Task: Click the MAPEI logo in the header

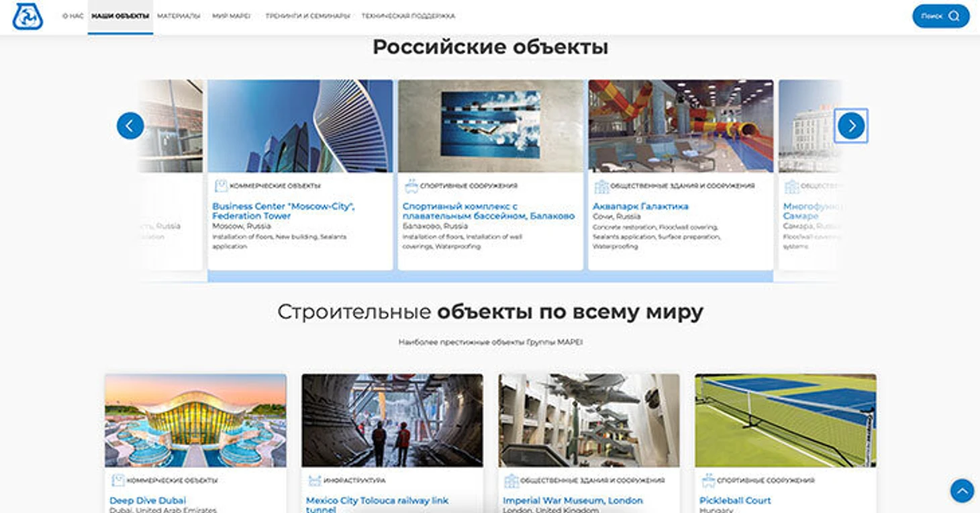Action: coord(28,17)
